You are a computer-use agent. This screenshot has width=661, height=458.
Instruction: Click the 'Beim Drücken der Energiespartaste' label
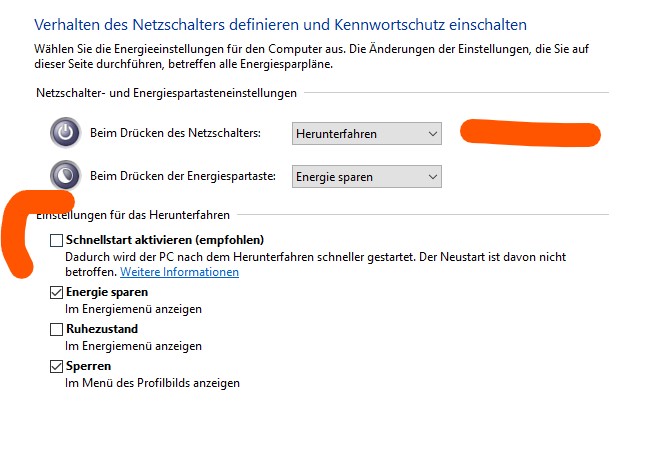click(183, 176)
